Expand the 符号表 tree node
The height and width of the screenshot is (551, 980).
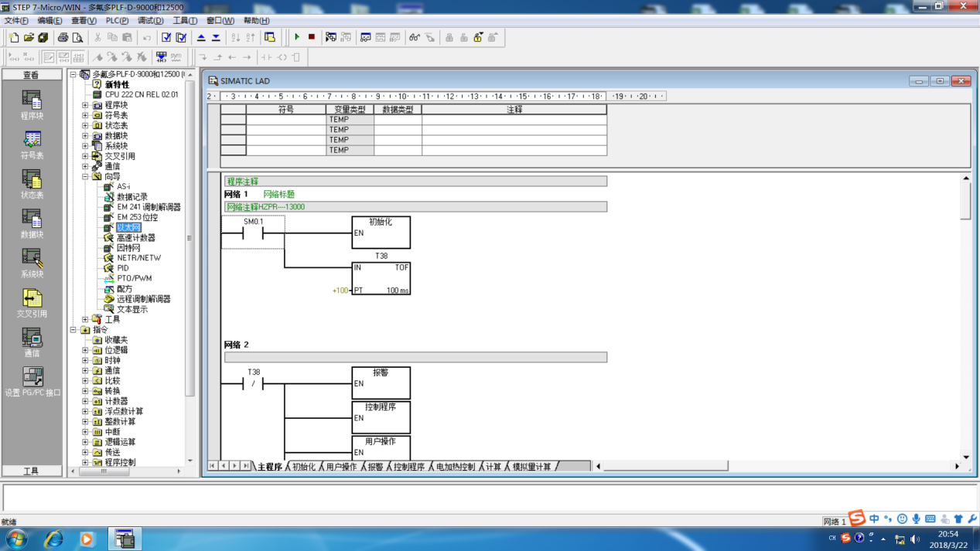click(85, 115)
